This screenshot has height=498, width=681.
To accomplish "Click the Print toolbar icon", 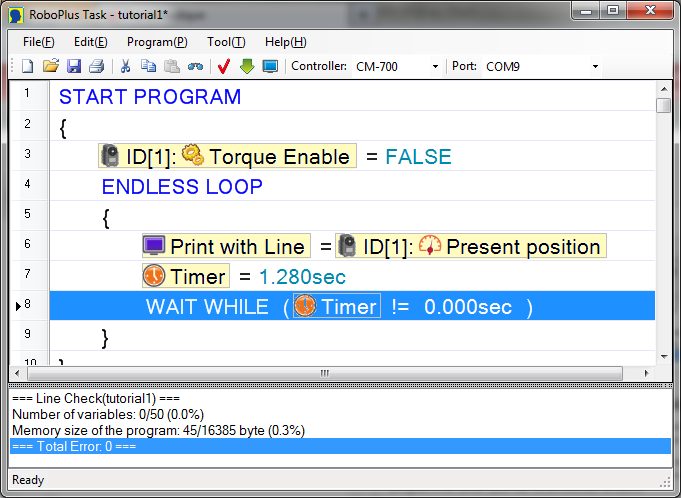I will [x=96, y=67].
